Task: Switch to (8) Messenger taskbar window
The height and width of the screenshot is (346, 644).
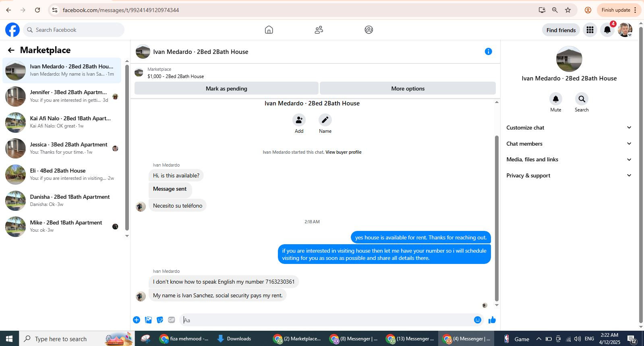Action: (354, 339)
